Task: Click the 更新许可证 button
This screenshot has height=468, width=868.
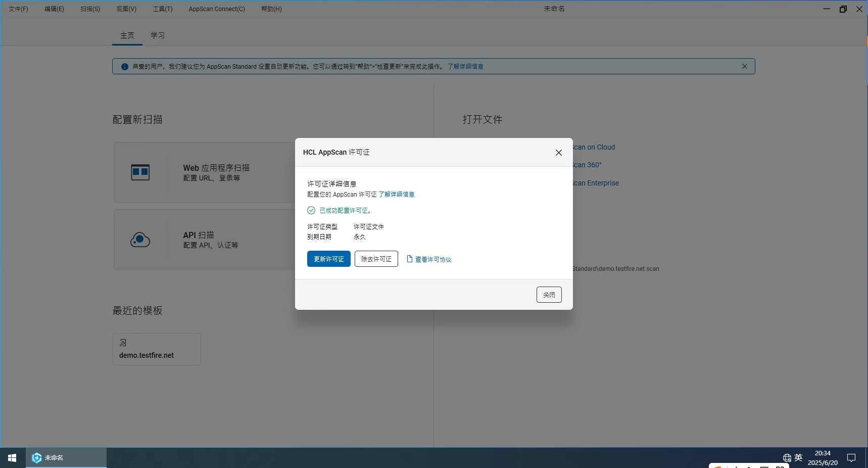Action: pos(329,259)
